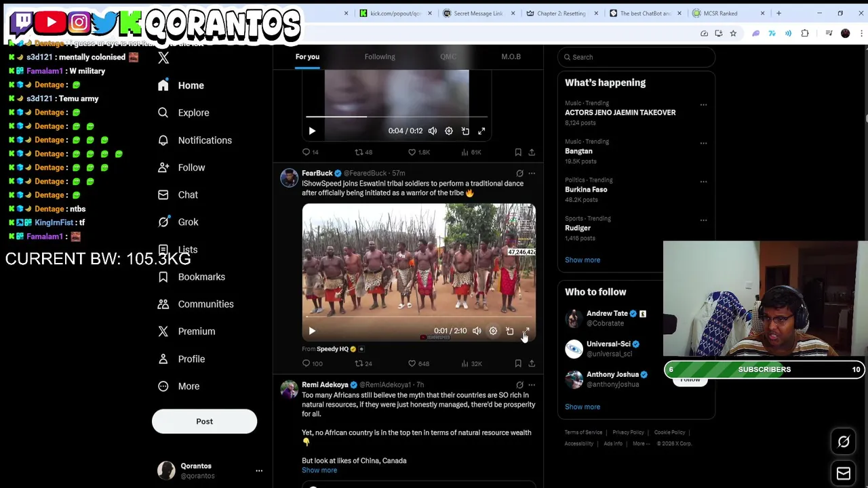This screenshot has width=868, height=488.
Task: Open options for ACTORS JENO JAEMIN trend
Action: [x=703, y=104]
